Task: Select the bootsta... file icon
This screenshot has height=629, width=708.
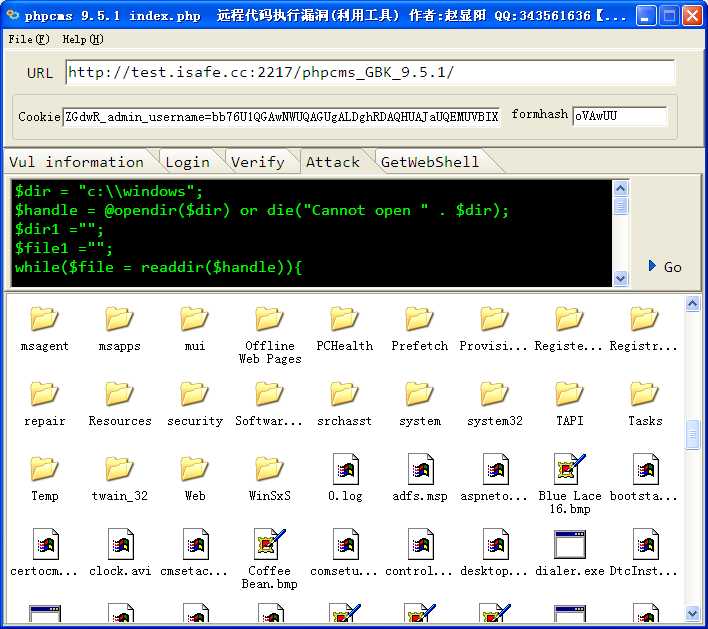Action: pos(645,469)
